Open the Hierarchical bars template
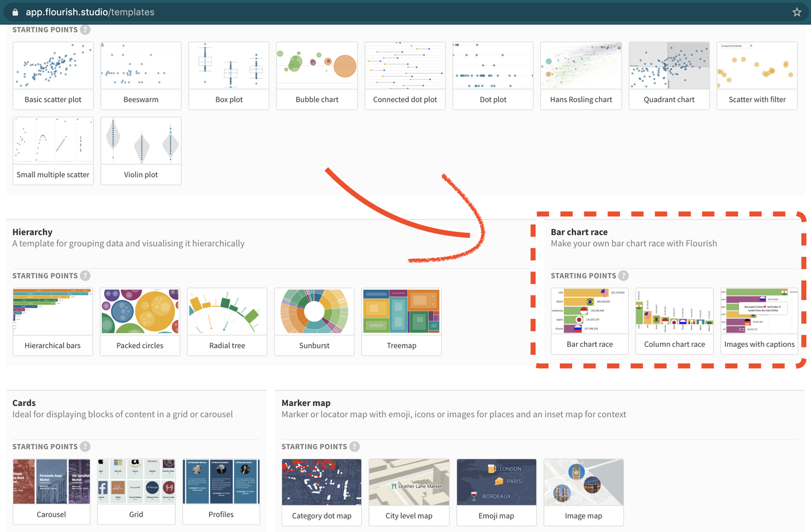The height and width of the screenshot is (532, 811). point(53,322)
